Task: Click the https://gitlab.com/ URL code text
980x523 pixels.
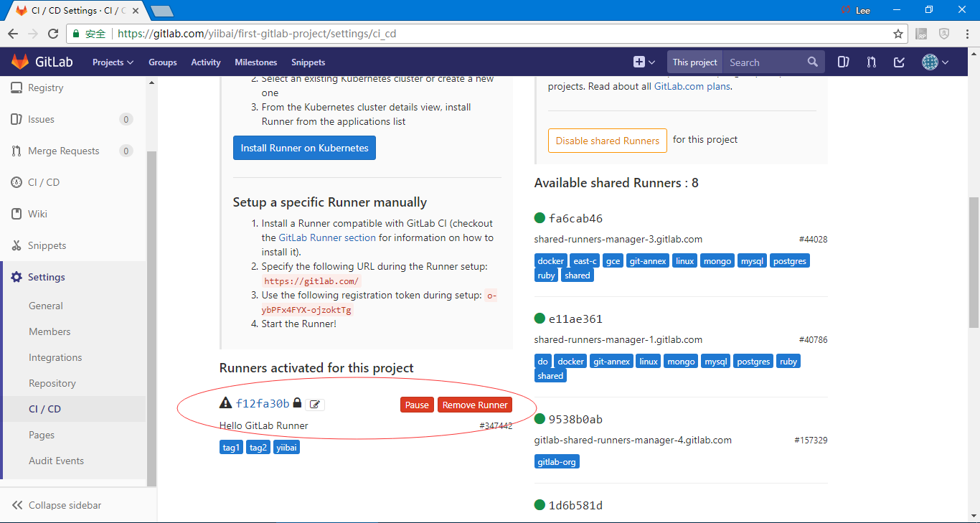Action: [x=311, y=281]
